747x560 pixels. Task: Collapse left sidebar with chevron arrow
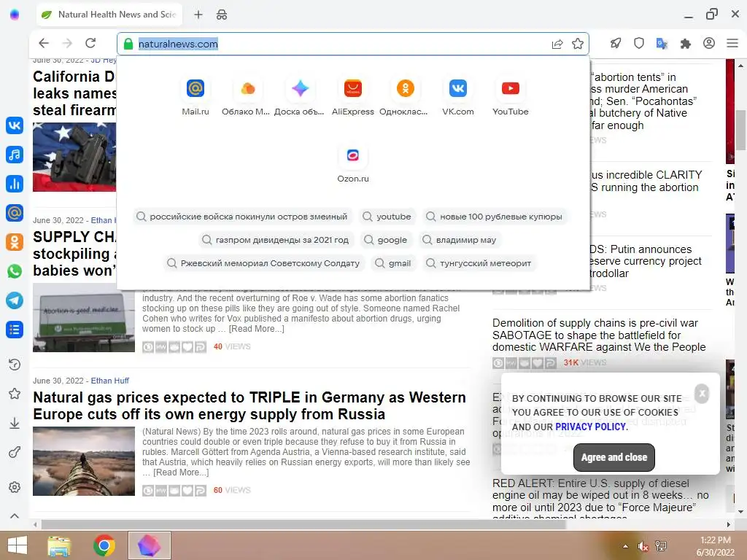[x=15, y=516]
